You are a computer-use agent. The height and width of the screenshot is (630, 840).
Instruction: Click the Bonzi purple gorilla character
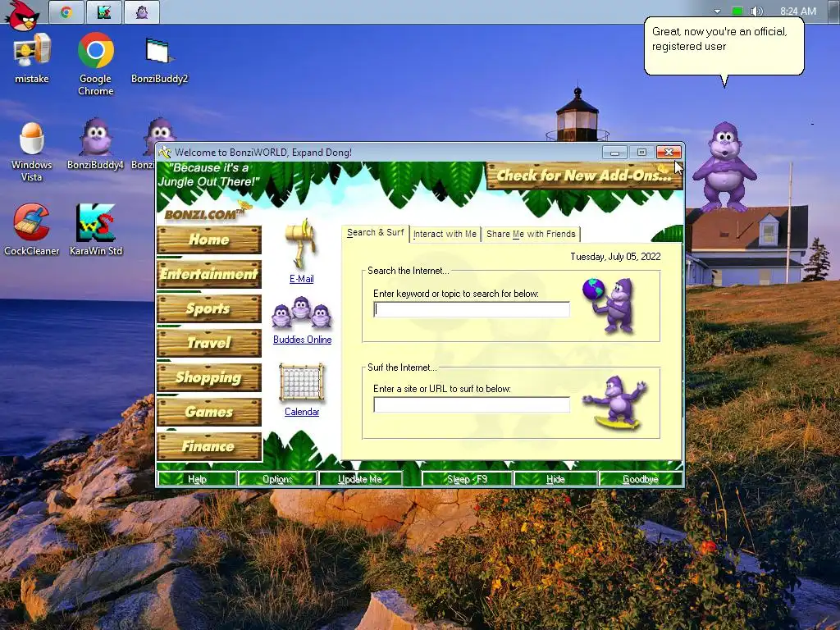pos(724,167)
